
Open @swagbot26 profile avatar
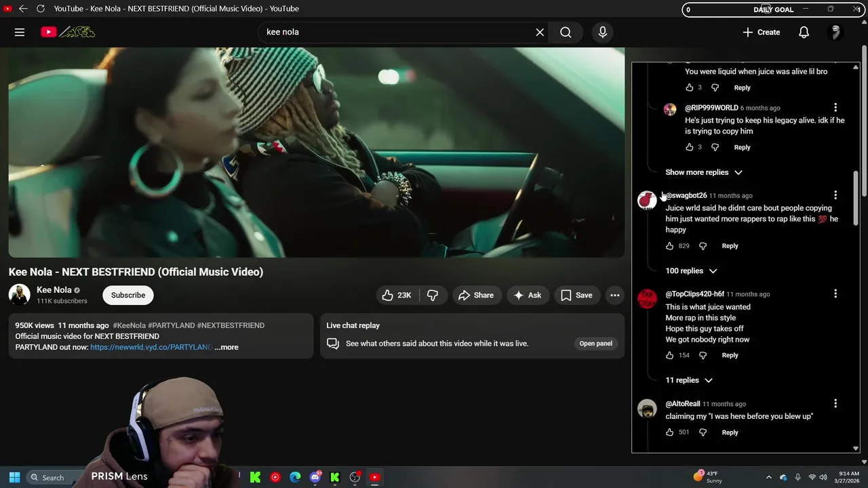pyautogui.click(x=647, y=200)
